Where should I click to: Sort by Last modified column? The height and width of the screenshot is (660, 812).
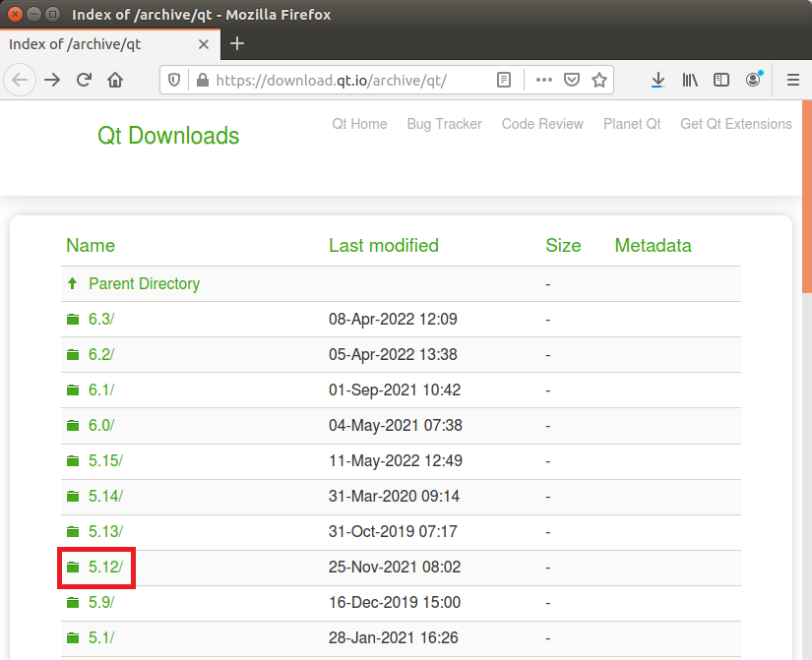384,245
